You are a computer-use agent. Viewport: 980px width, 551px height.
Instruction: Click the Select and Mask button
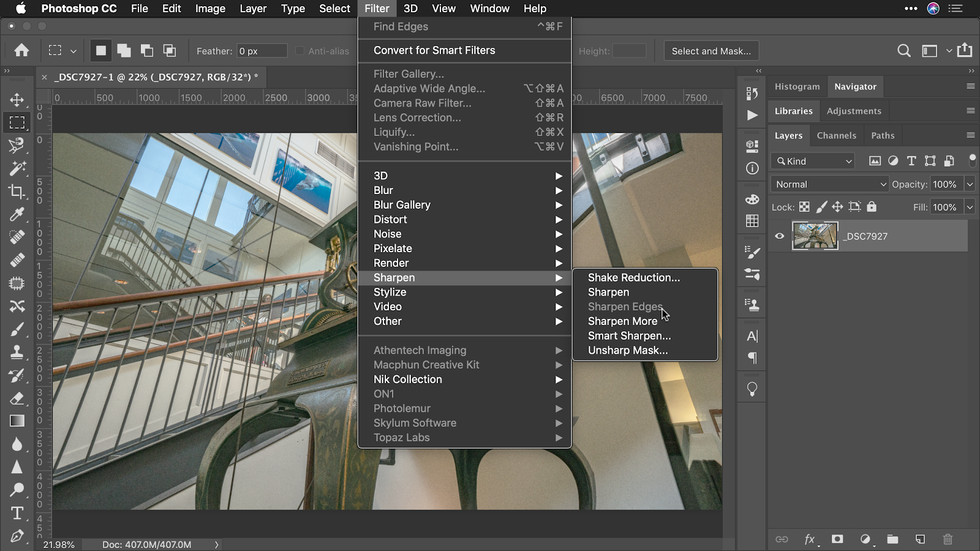(x=711, y=51)
